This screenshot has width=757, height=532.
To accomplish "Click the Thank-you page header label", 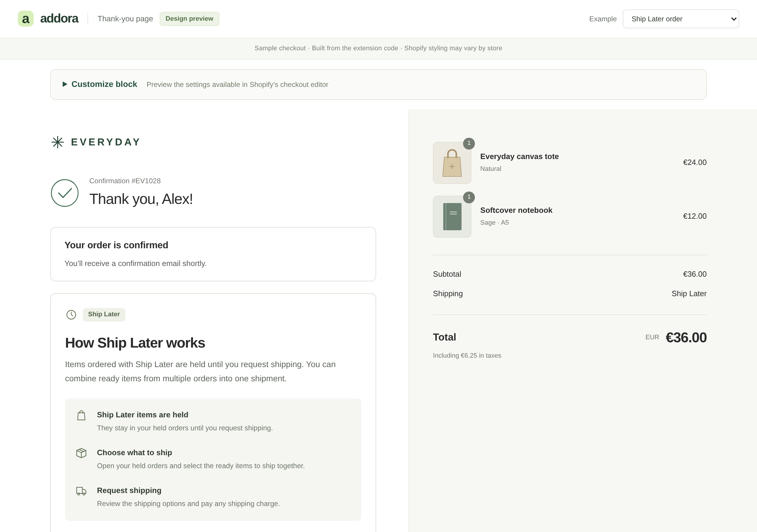I will point(125,19).
